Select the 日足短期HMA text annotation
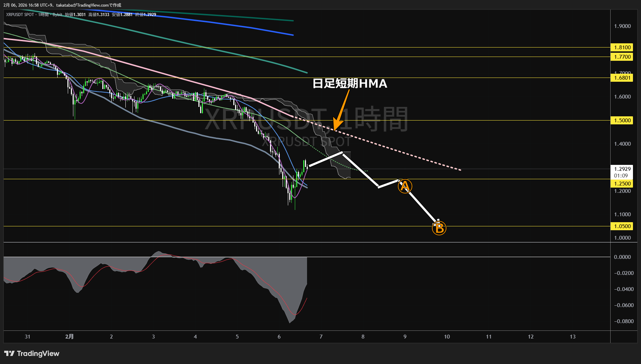Screen dimensions: 641x364 click(x=350, y=83)
